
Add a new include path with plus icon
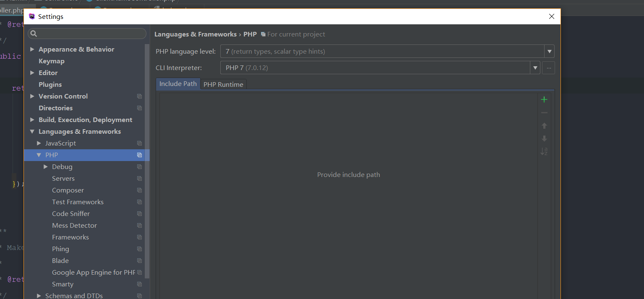click(x=544, y=99)
